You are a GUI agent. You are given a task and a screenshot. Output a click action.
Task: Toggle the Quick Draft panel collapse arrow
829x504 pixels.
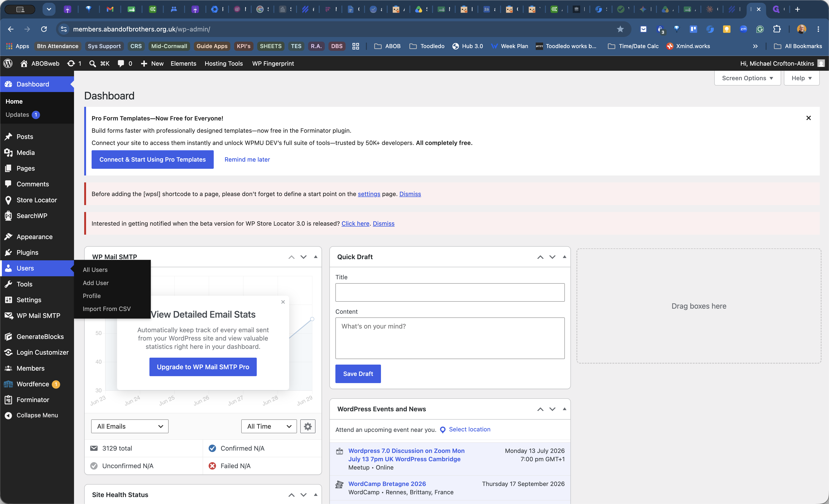pyautogui.click(x=565, y=257)
